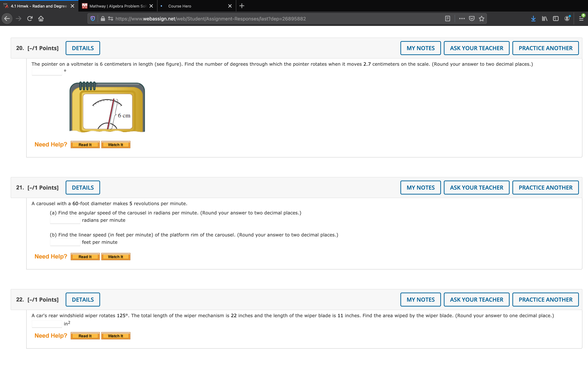Click PRACTICE ANOTHER for question 21
The width and height of the screenshot is (588, 367).
[545, 188]
